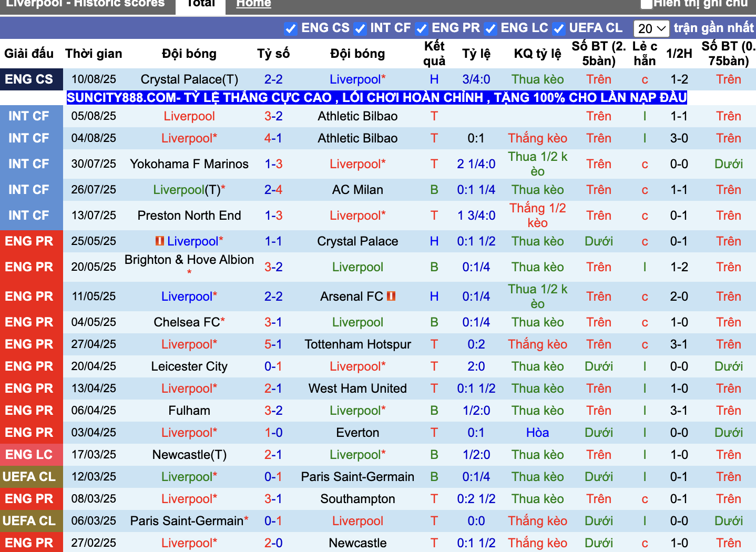Image resolution: width=756 pixels, height=552 pixels.
Task: Open Chelsea FC* team link
Action: click(x=189, y=322)
